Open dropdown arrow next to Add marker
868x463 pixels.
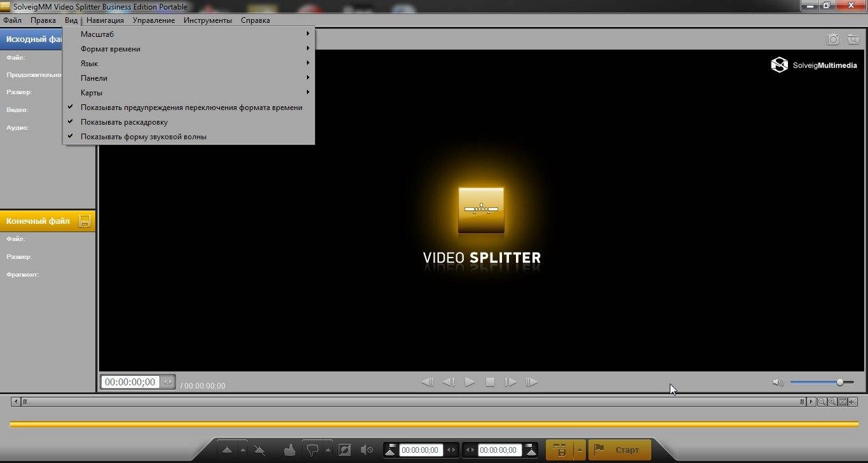(243, 450)
